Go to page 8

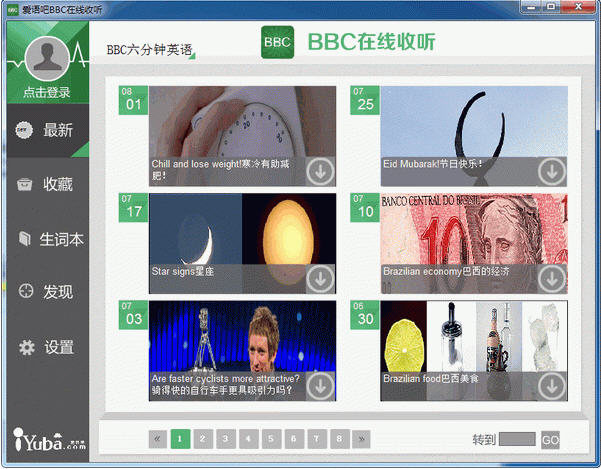[340, 439]
